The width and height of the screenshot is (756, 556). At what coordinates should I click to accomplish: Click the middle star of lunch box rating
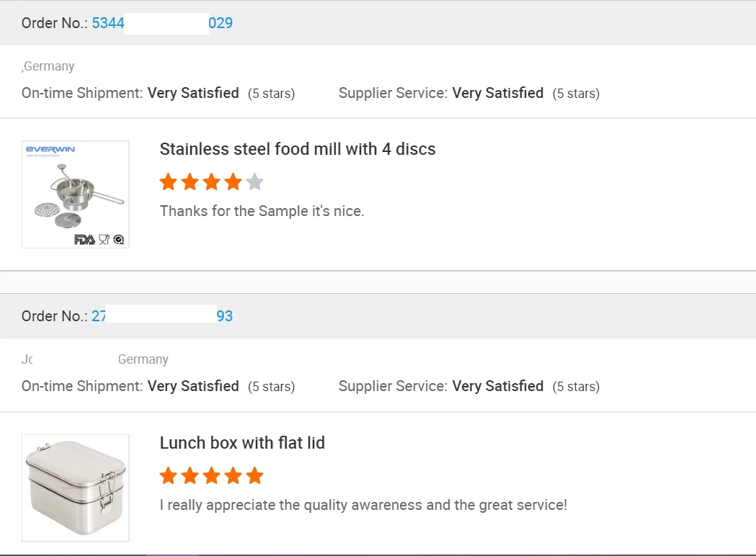tap(211, 475)
